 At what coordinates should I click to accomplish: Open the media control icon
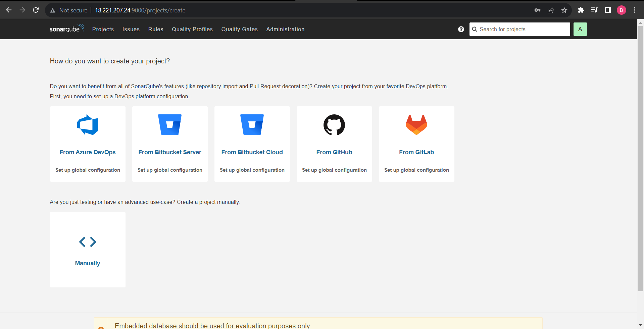594,10
